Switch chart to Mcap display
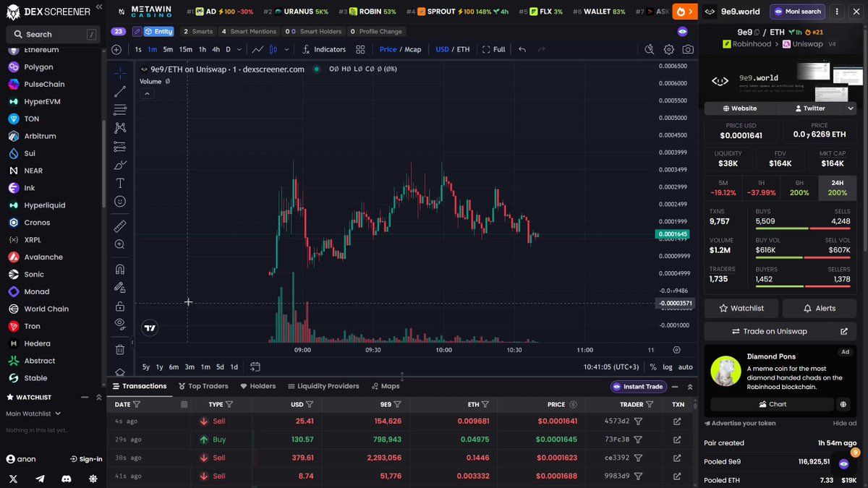 (412, 50)
